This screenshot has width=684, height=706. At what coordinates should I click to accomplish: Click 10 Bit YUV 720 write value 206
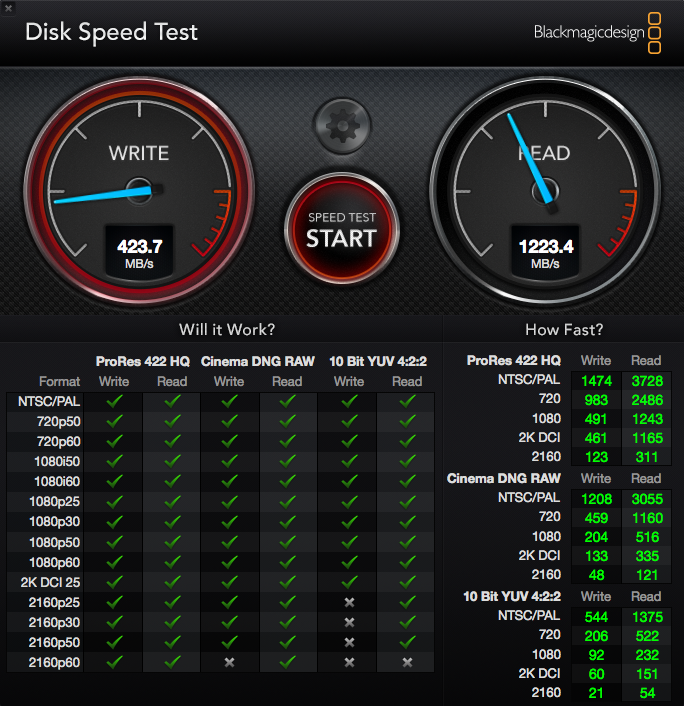click(x=596, y=636)
